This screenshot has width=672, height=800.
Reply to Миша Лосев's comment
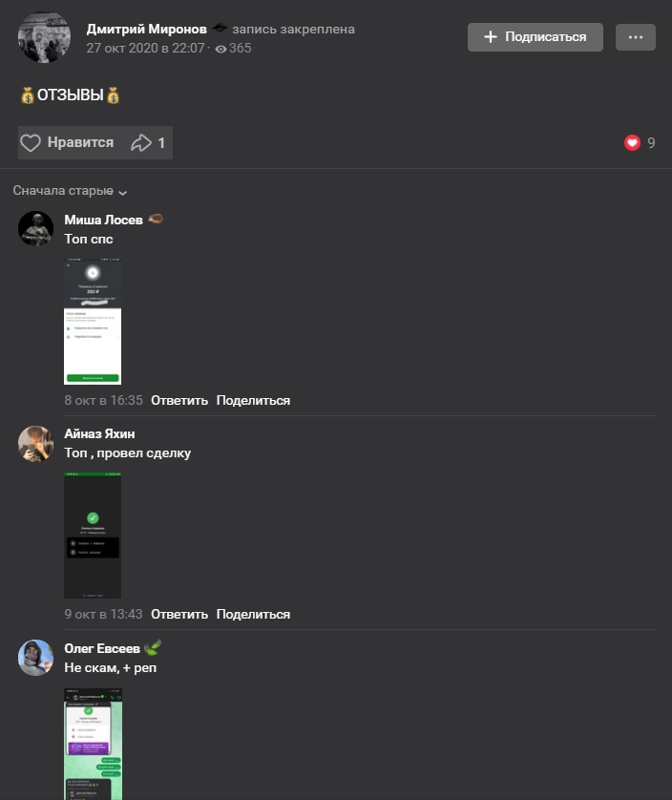[179, 401]
